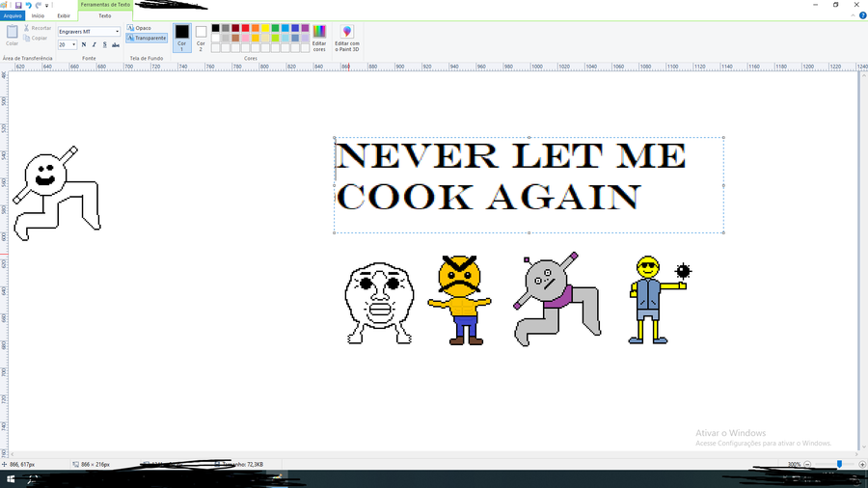Open the quick access toolbar customize arrow

47,5
